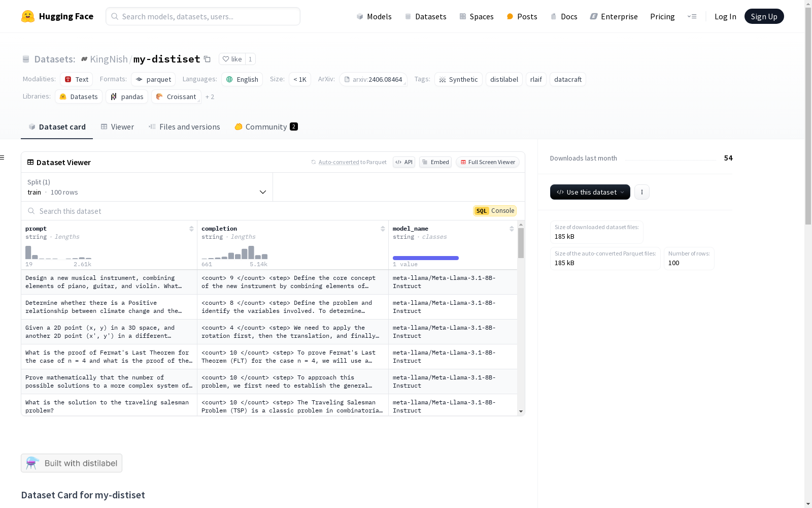The image size is (812, 508).
Task: Expand the train split dropdown
Action: (147, 187)
